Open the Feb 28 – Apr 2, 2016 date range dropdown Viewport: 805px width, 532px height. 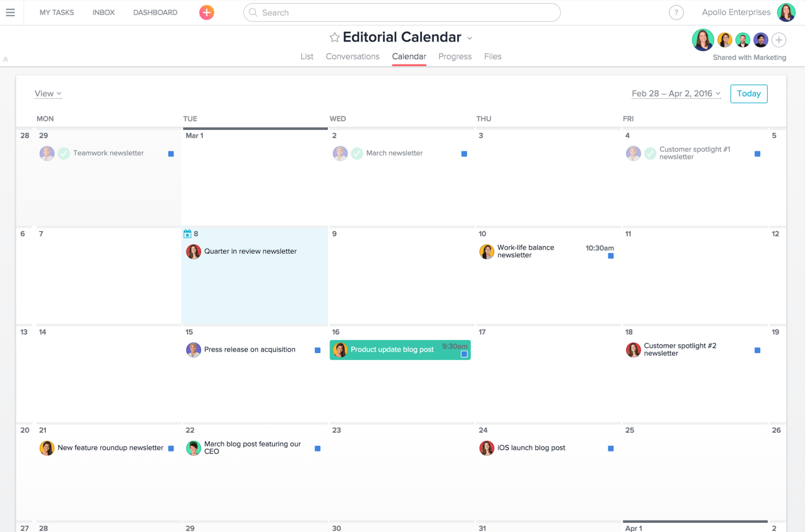676,94
